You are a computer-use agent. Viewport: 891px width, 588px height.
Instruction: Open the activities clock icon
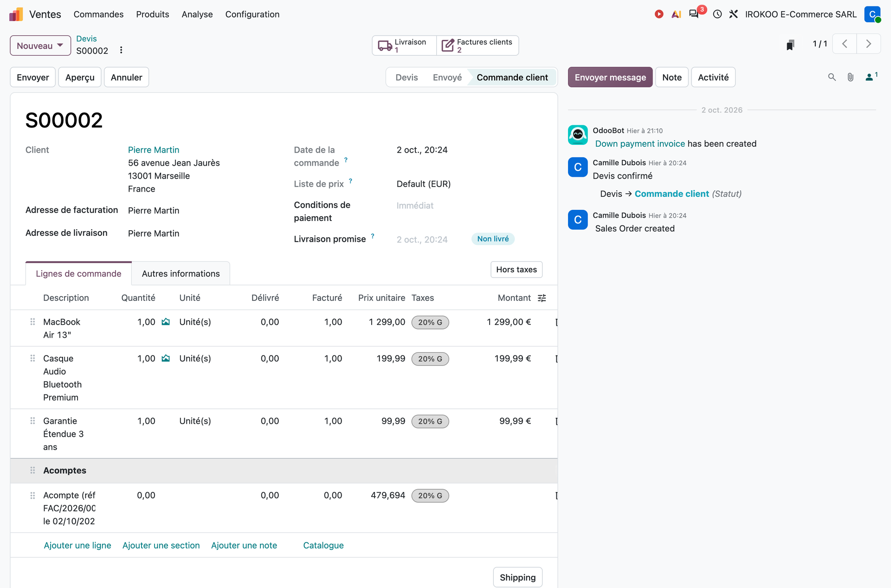tap(717, 14)
